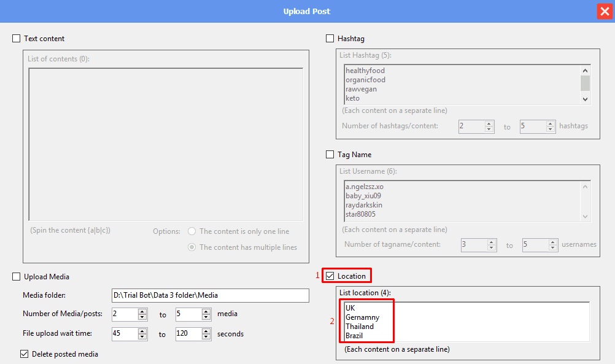Uncheck the Location checkbox
Image resolution: width=615 pixels, height=364 pixels.
330,276
